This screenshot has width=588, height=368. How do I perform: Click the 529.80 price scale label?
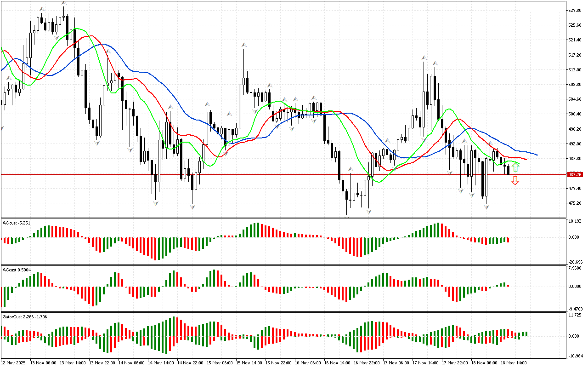click(575, 10)
